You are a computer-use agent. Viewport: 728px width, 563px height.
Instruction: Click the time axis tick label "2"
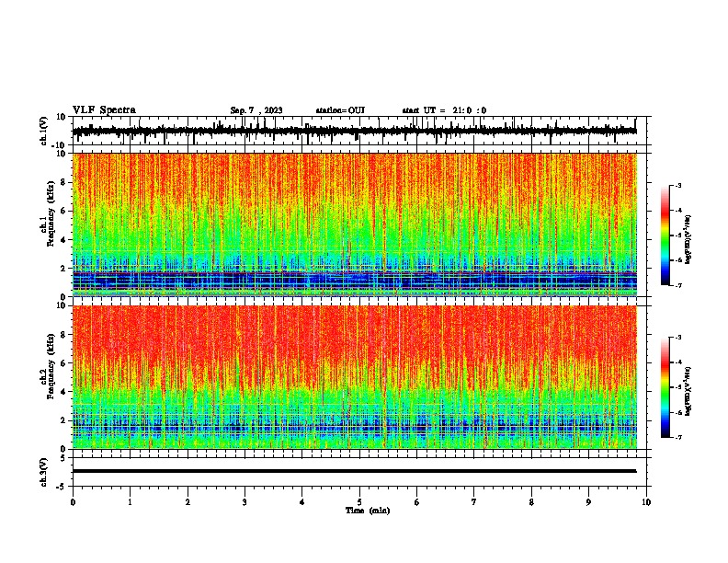click(x=188, y=502)
